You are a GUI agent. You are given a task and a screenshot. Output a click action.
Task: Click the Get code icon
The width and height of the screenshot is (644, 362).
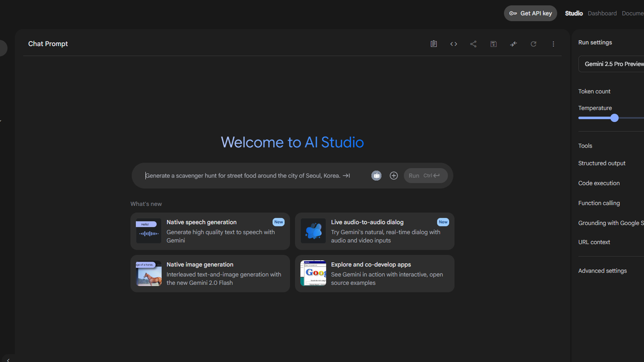point(453,43)
